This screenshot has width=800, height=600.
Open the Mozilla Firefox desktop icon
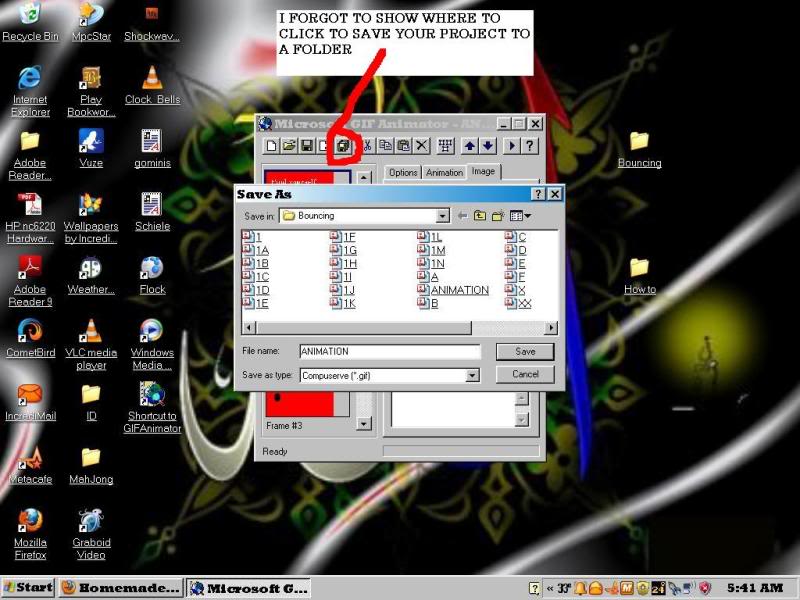coord(30,534)
